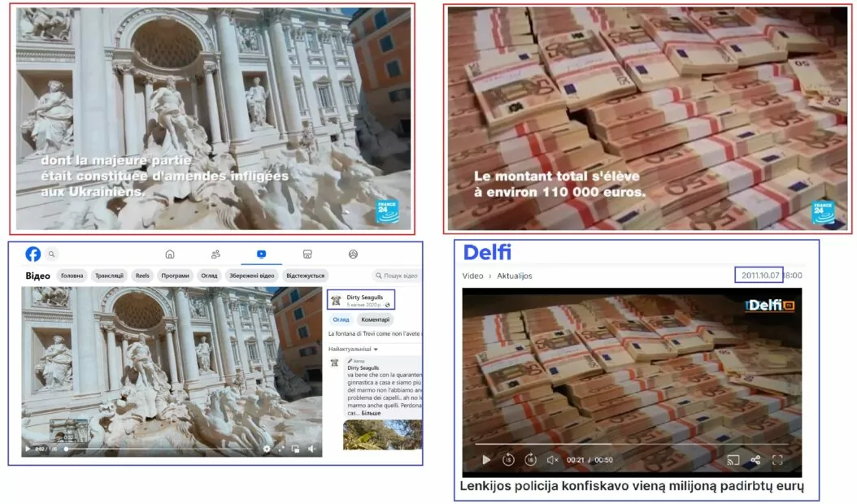The width and height of the screenshot is (857, 504).
Task: Expand the Facebook video to fullscreen
Action: pyautogui.click(x=281, y=449)
